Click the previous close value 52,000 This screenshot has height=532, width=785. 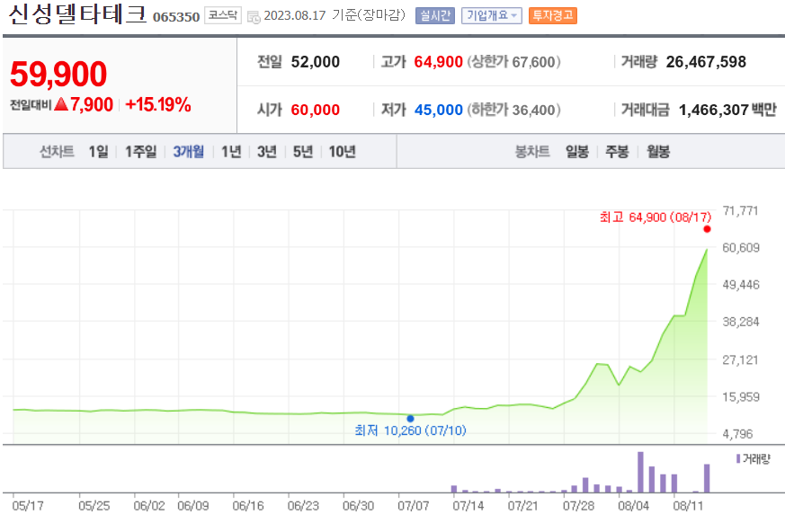[x=316, y=62]
